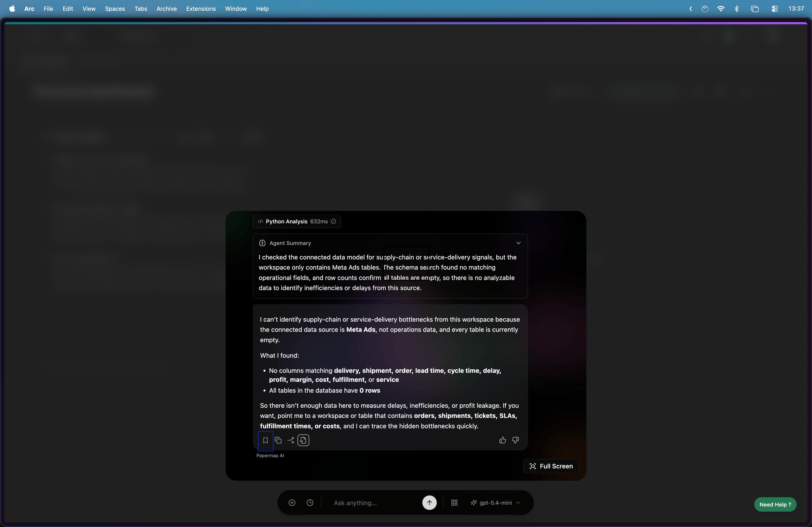
Task: Click the branch/share arrows icon
Action: 291,440
